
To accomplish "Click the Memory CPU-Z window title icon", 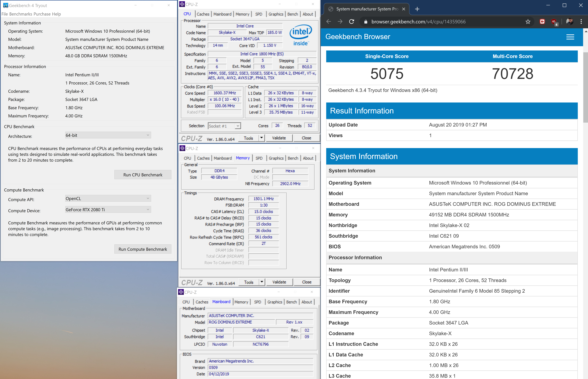I will tap(182, 148).
